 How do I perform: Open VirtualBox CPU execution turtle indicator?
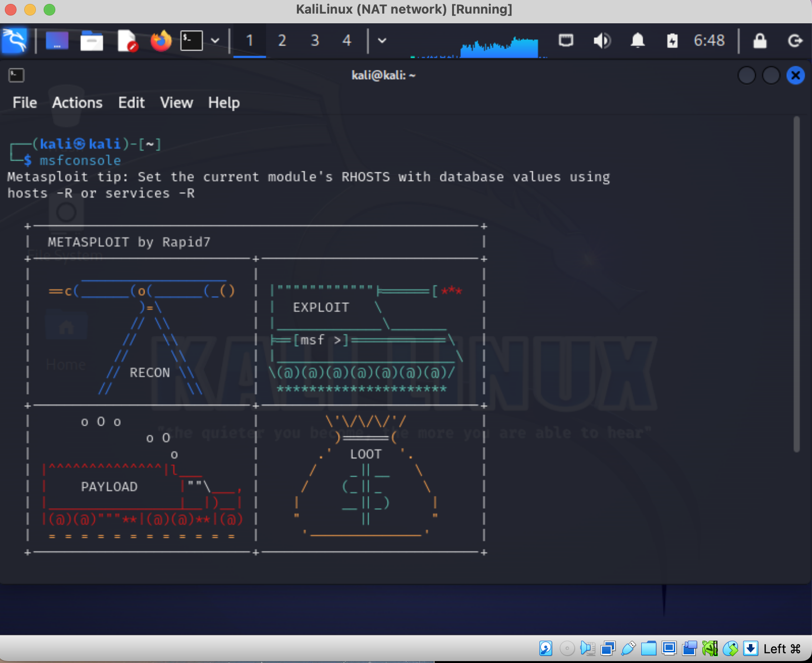[710, 648]
